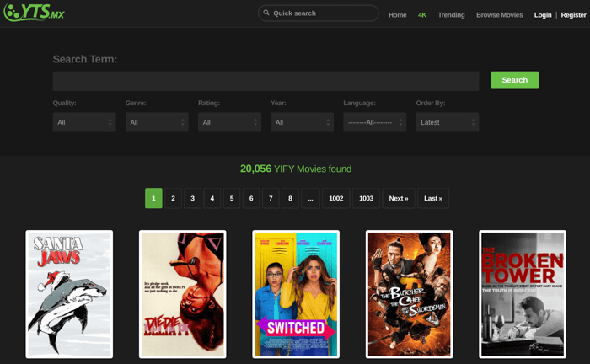Go to page 8

290,198
